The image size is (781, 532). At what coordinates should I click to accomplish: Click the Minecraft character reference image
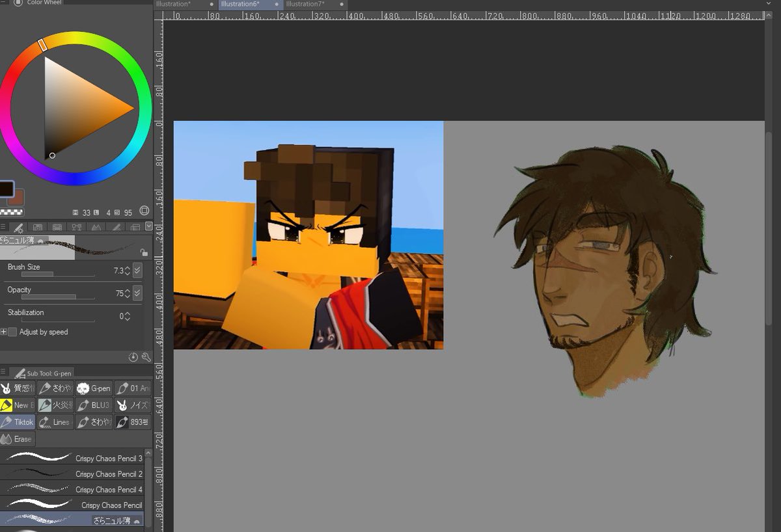[x=308, y=235]
